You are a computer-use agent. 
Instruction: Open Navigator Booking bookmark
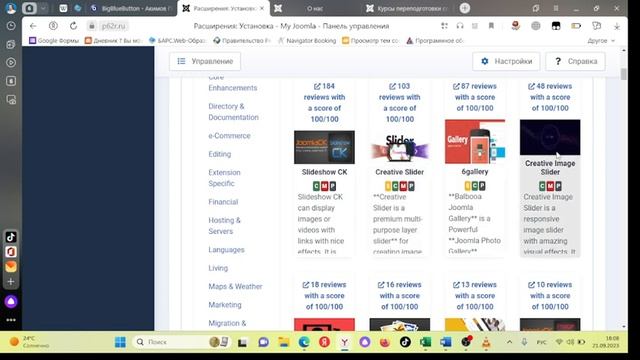[307, 40]
